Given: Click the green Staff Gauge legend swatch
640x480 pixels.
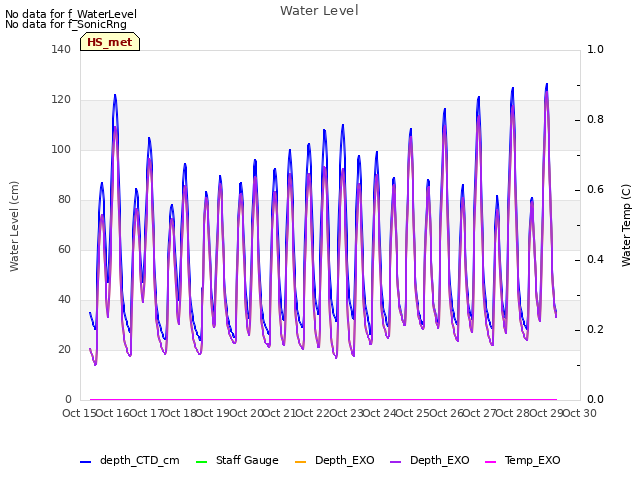Looking at the screenshot, I should [201, 462].
